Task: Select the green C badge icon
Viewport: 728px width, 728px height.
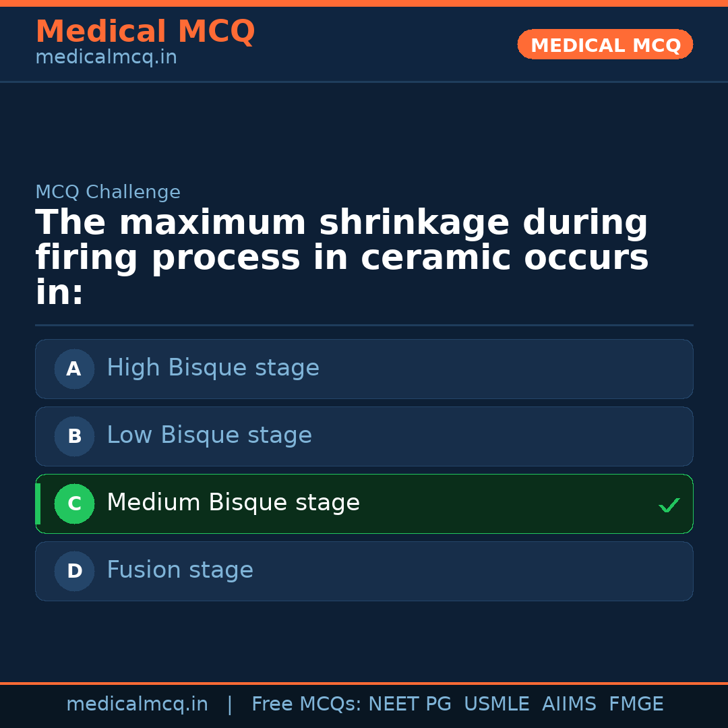Action: pyautogui.click(x=74, y=504)
